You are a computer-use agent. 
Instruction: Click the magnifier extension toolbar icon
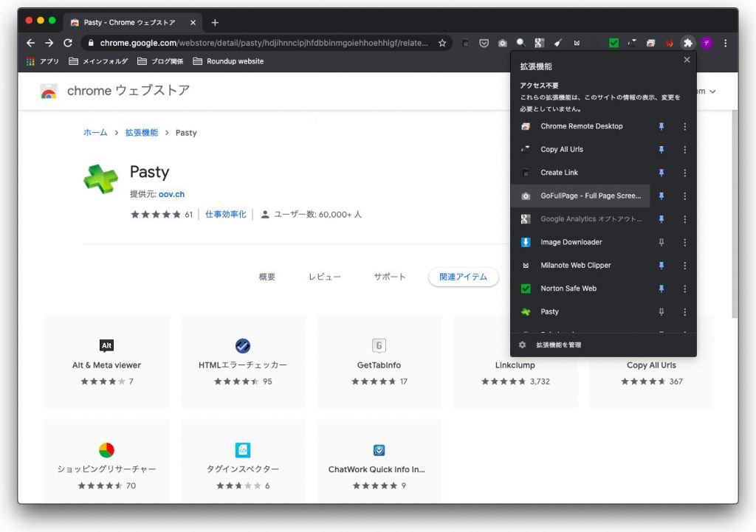pyautogui.click(x=520, y=43)
